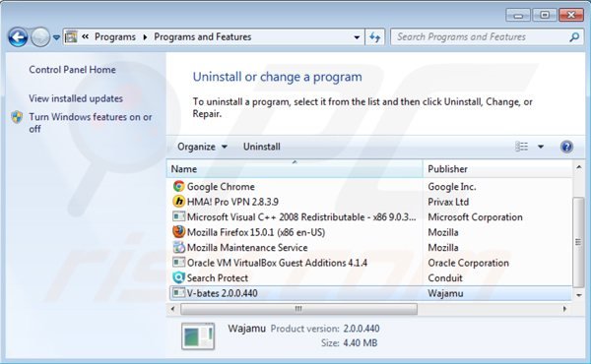
Task: Click the Oracle VM VirtualBox icon
Action: (x=178, y=262)
